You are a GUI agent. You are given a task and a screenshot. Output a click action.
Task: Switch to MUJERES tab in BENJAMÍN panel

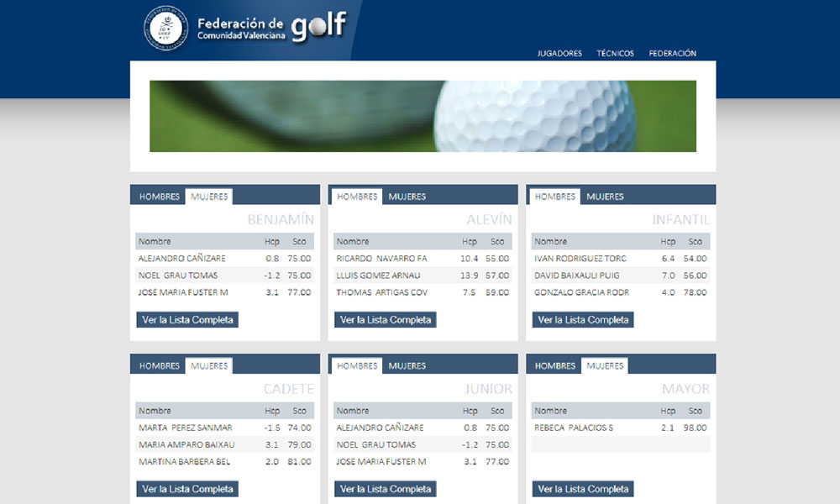[208, 196]
